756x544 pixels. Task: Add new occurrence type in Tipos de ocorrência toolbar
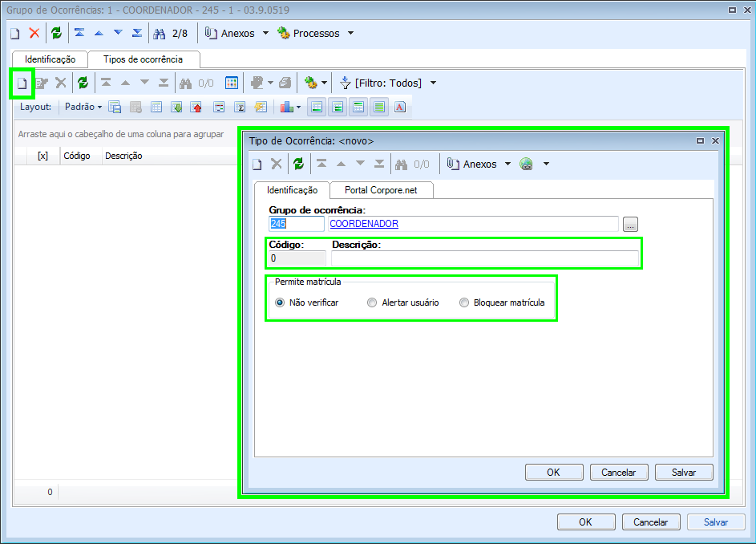click(22, 83)
